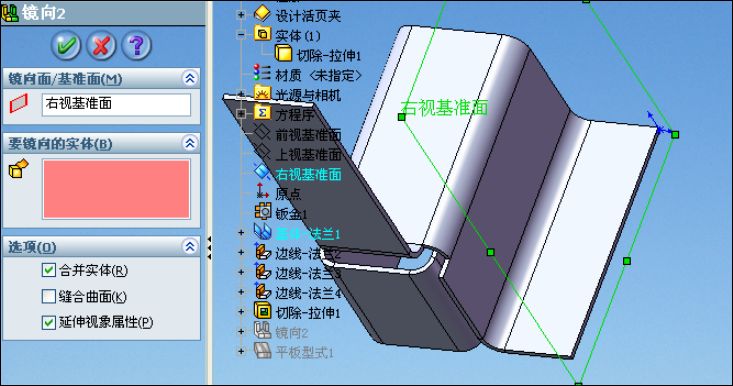
Task: Select 切除-拉伸1 body icon under 实体
Action: click(x=284, y=54)
